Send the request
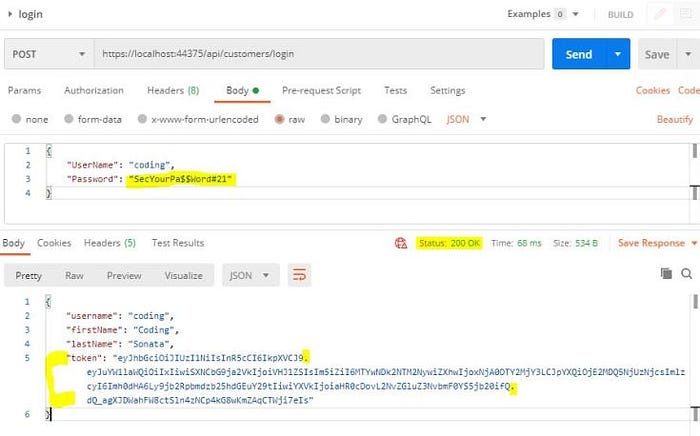The width and height of the screenshot is (700, 436). [579, 54]
